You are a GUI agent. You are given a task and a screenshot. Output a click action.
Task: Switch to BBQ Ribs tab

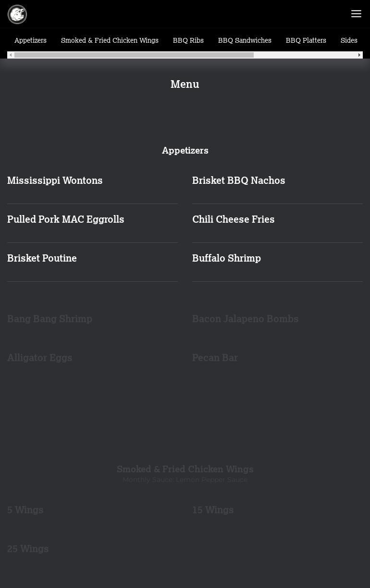click(188, 41)
